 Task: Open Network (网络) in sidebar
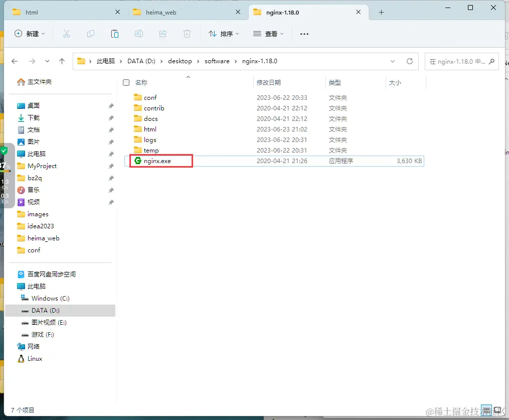click(29, 347)
